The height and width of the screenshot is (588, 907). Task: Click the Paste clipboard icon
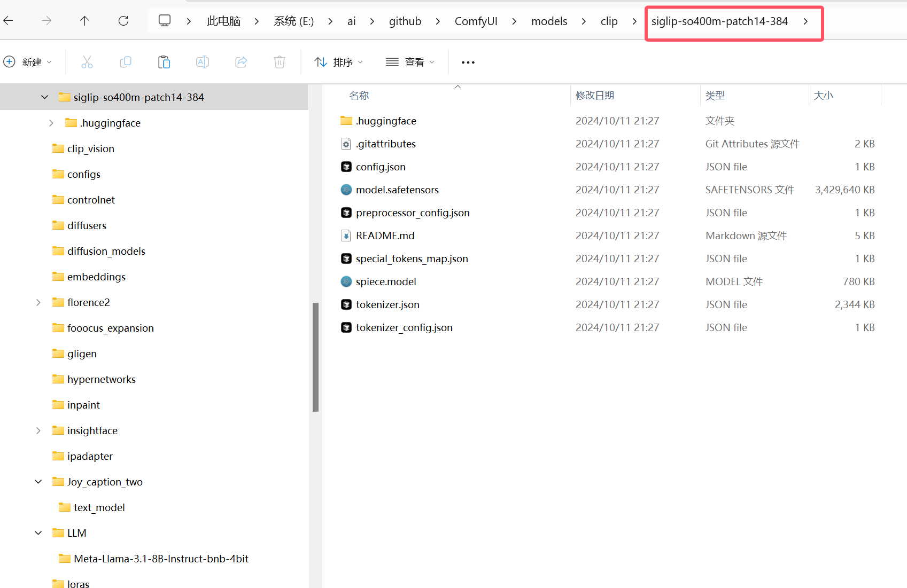[164, 62]
